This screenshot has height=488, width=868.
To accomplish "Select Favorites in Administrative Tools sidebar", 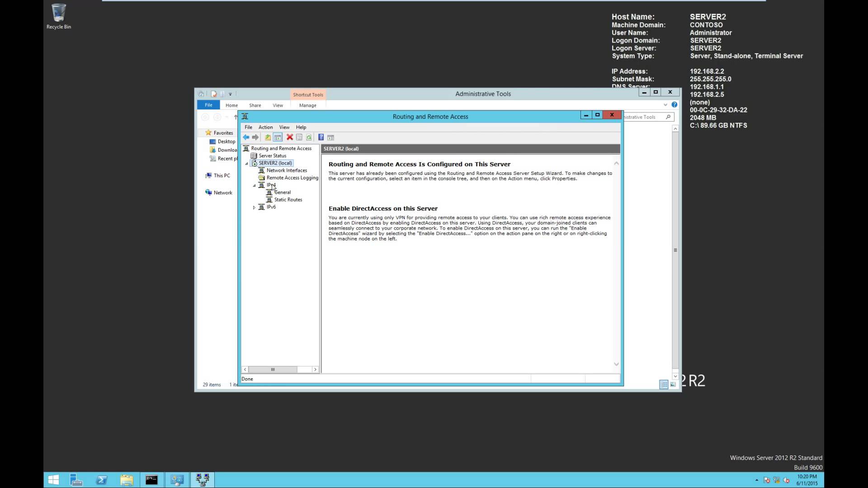I will coord(223,133).
